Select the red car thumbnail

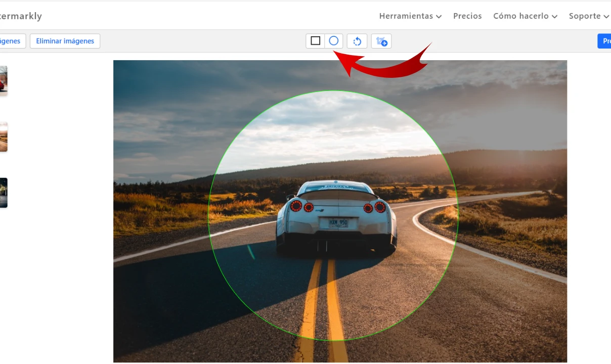click(3, 81)
